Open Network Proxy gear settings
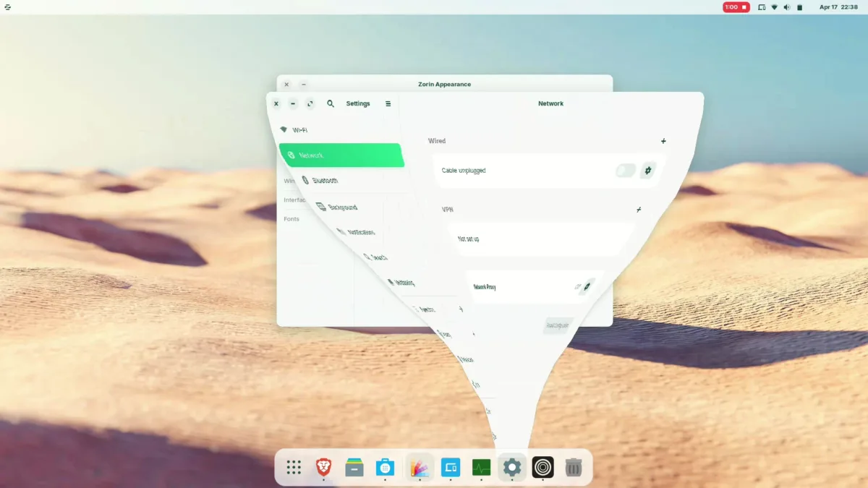 tap(587, 286)
